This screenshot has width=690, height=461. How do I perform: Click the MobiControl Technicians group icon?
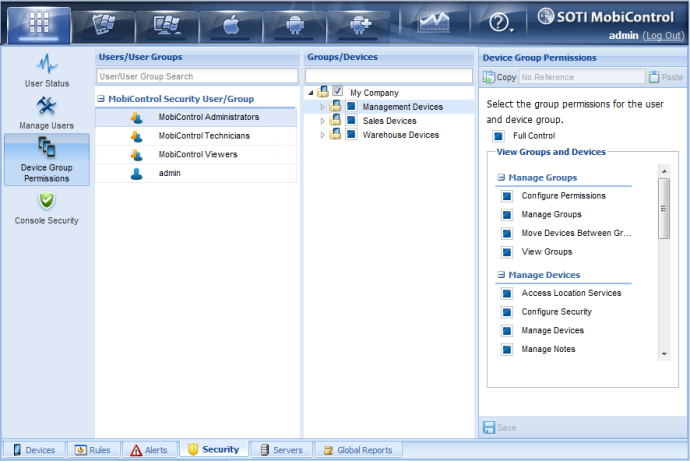point(137,136)
